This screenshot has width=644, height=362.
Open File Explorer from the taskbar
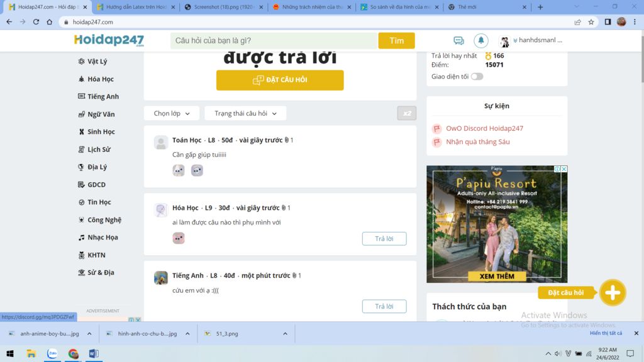(31, 353)
